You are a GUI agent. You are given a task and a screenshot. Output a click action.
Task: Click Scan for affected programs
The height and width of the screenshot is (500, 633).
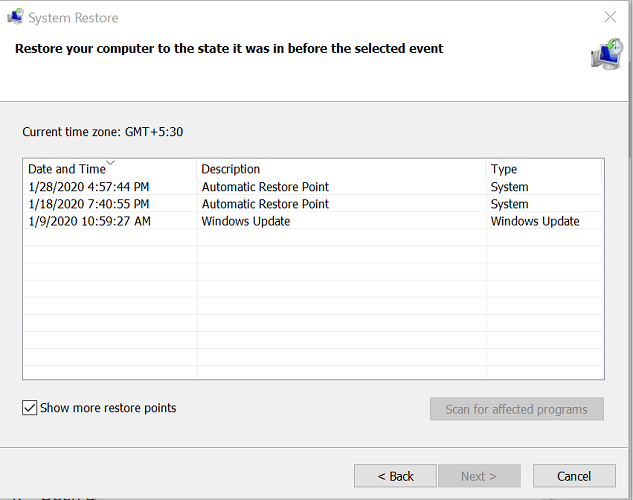517,409
